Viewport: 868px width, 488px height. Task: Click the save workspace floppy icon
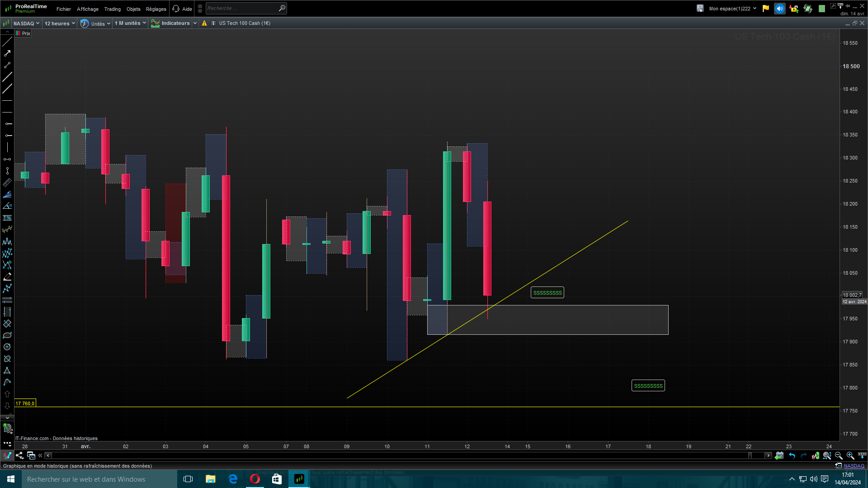coord(700,9)
